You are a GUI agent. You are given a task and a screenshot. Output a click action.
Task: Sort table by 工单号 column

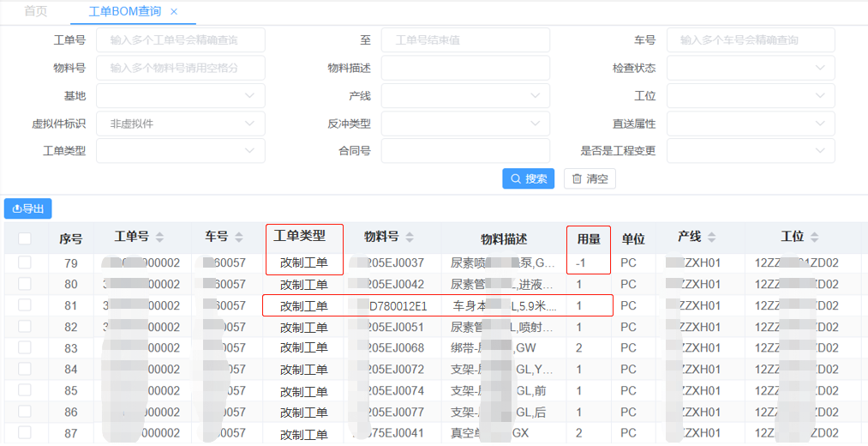tap(159, 238)
